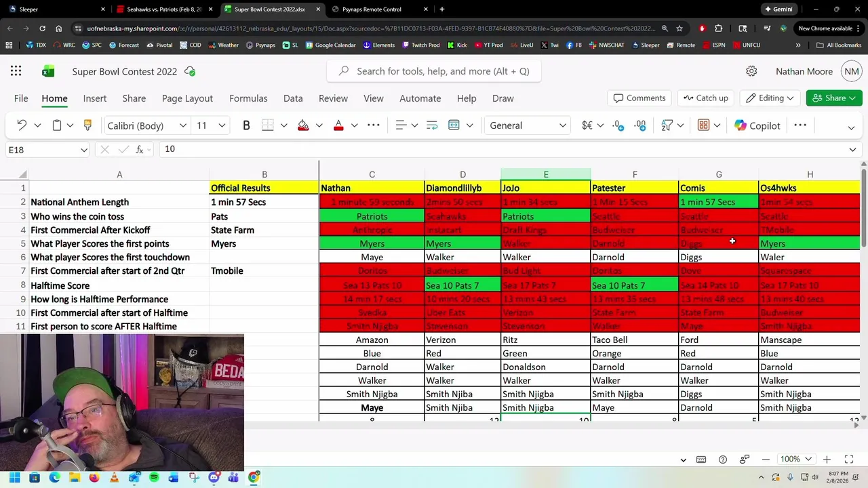Open more font options ellipsis

[374, 125]
